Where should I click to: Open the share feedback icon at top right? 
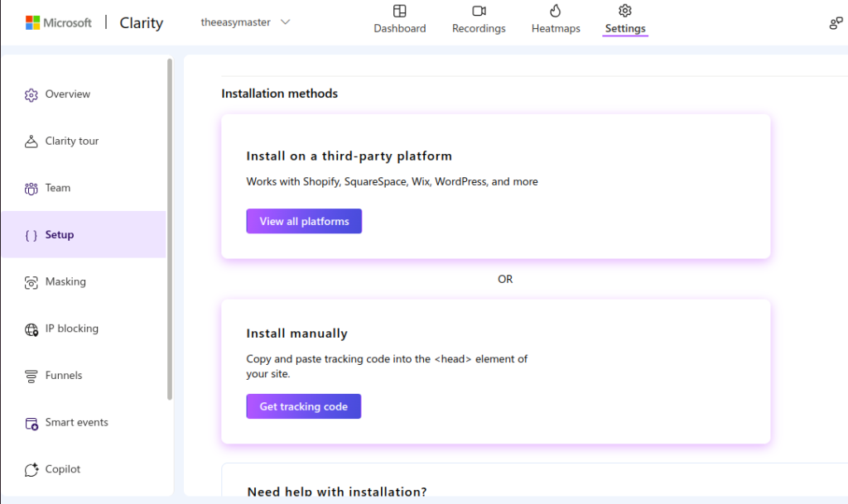pos(836,22)
